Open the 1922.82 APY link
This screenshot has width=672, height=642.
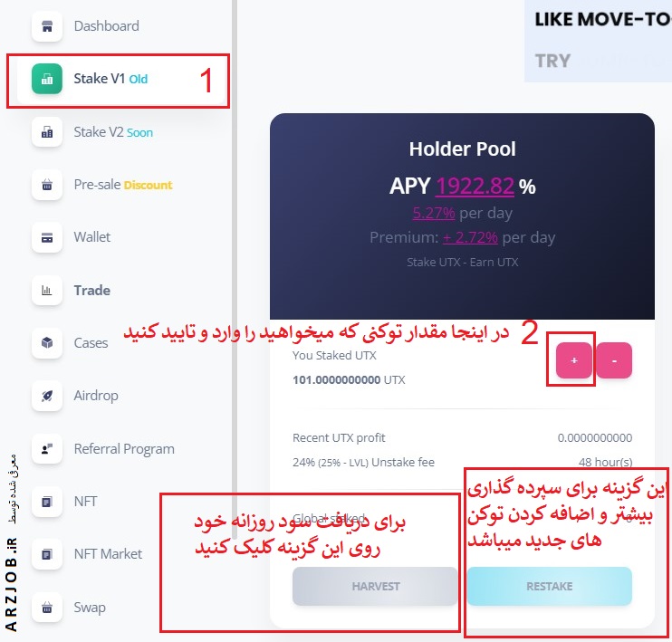point(475,187)
